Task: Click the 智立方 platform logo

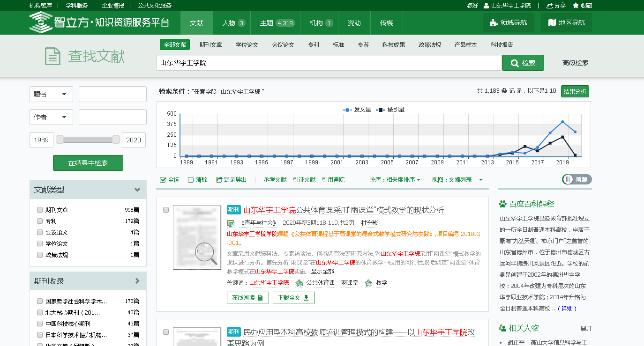Action: (99, 22)
